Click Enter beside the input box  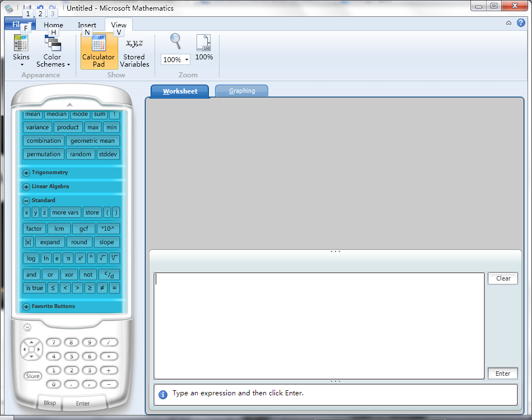tap(503, 374)
